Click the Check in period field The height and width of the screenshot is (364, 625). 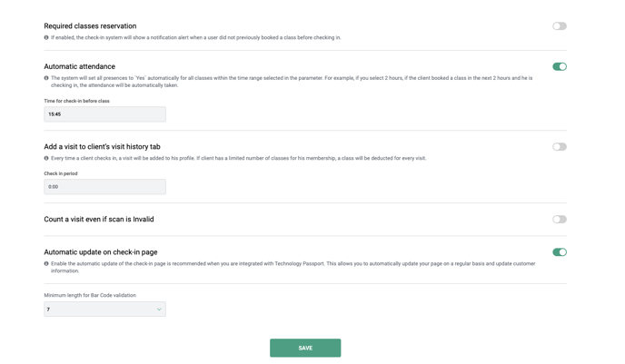pyautogui.click(x=104, y=186)
